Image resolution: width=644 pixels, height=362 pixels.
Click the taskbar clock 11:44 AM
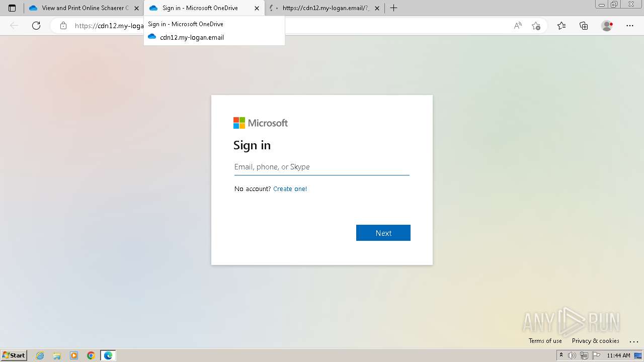point(618,355)
